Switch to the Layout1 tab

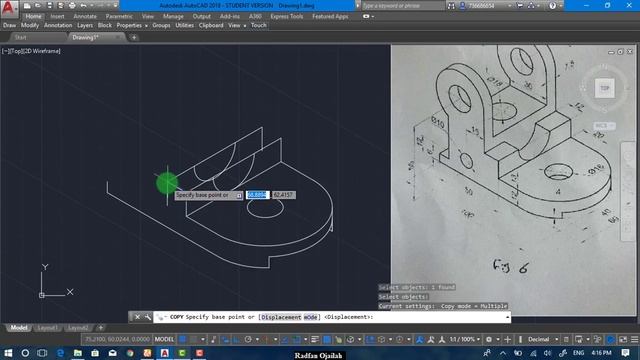[47, 328]
